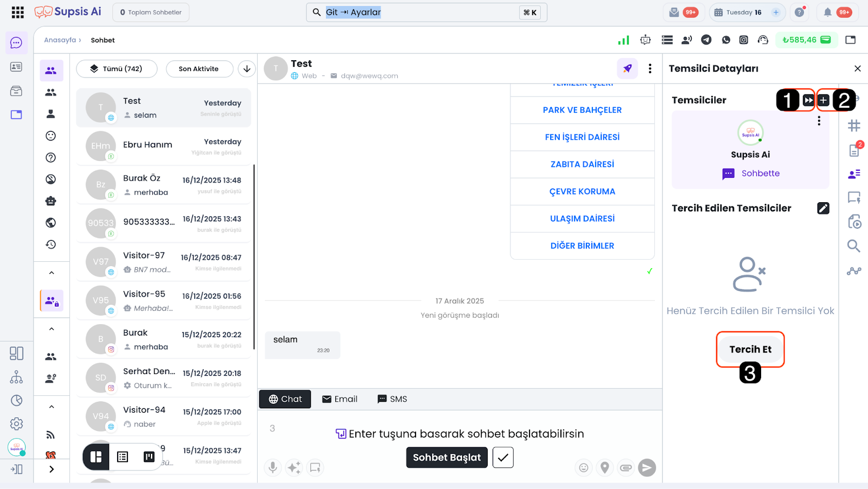868x489 pixels.
Task: Click the AI sparkle icon in composer
Action: (x=294, y=467)
